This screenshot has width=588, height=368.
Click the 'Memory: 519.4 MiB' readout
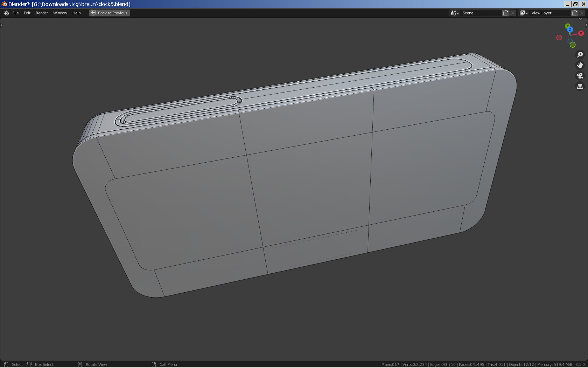point(555,364)
